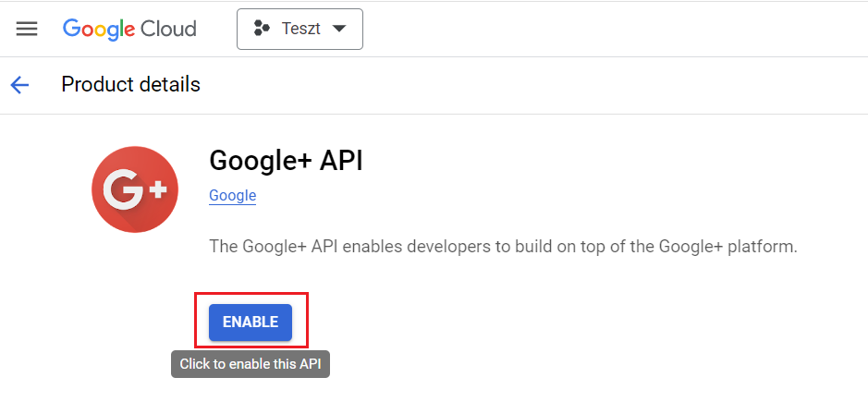Expand the dropdown arrow next to Teszt

339,29
